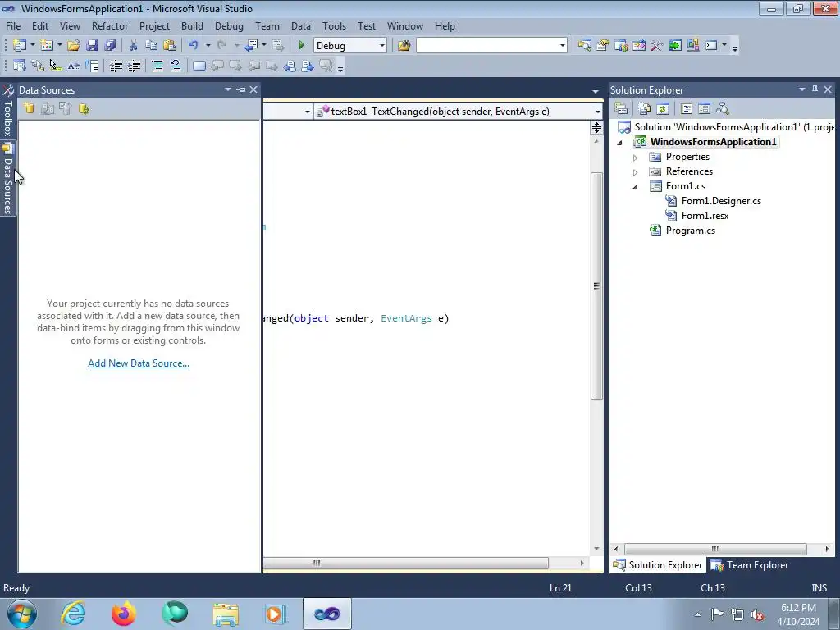The image size is (840, 630).
Task: Click Decrease Line Indent icon
Action: (x=116, y=66)
